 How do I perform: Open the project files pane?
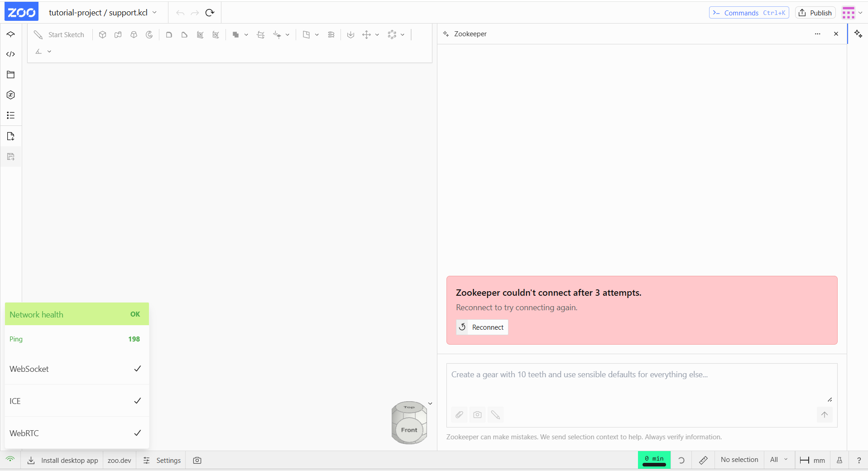tap(11, 75)
